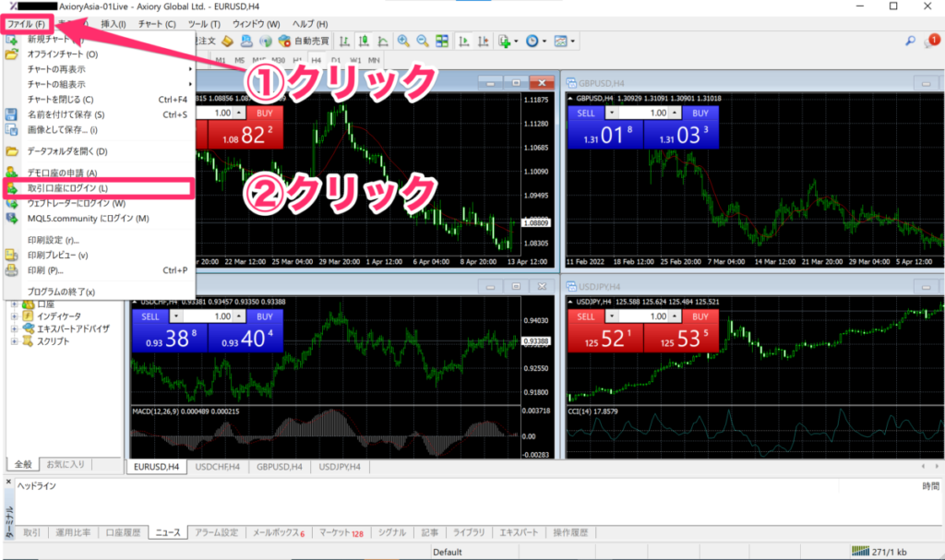The height and width of the screenshot is (560, 945).
Task: Choose データフォルダを開く (D) menu entry
Action: (99, 151)
